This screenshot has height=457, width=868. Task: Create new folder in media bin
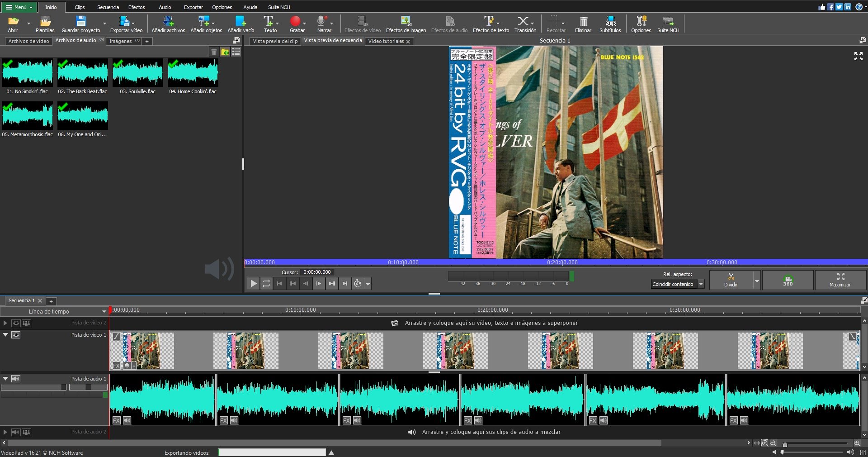(225, 52)
